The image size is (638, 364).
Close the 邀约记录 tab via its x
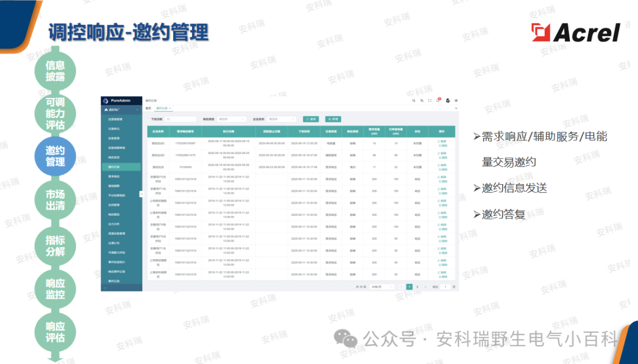[x=170, y=109]
